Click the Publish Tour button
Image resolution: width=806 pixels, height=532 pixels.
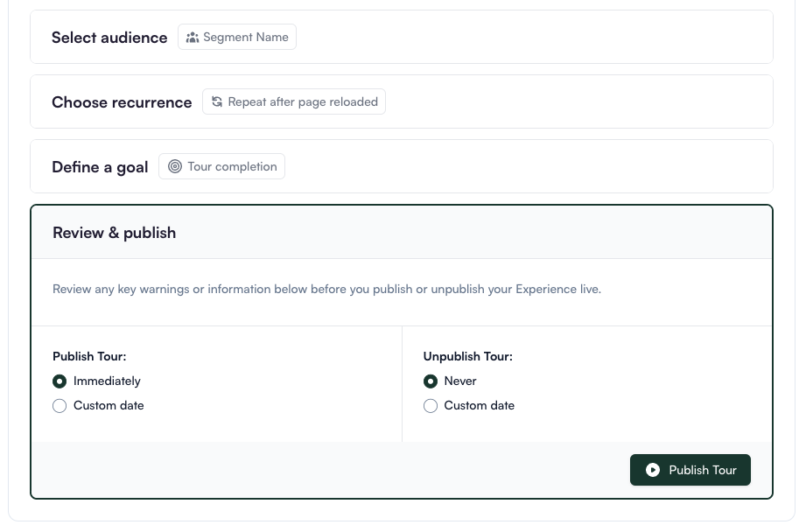[x=690, y=470]
